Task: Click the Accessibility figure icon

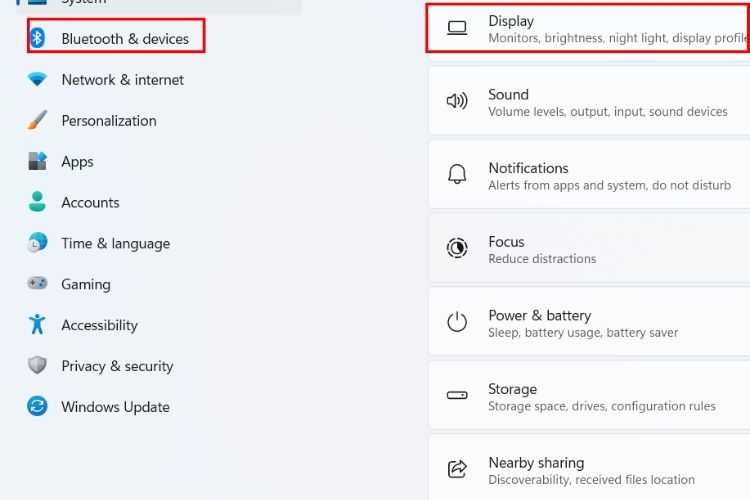Action: pyautogui.click(x=37, y=325)
